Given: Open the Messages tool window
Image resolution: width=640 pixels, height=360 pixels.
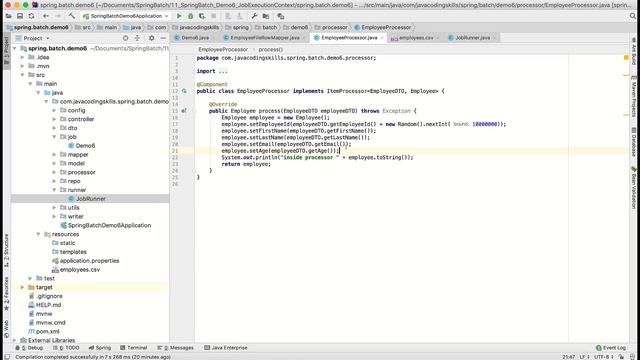Looking at the screenshot, I should pyautogui.click(x=176, y=348).
